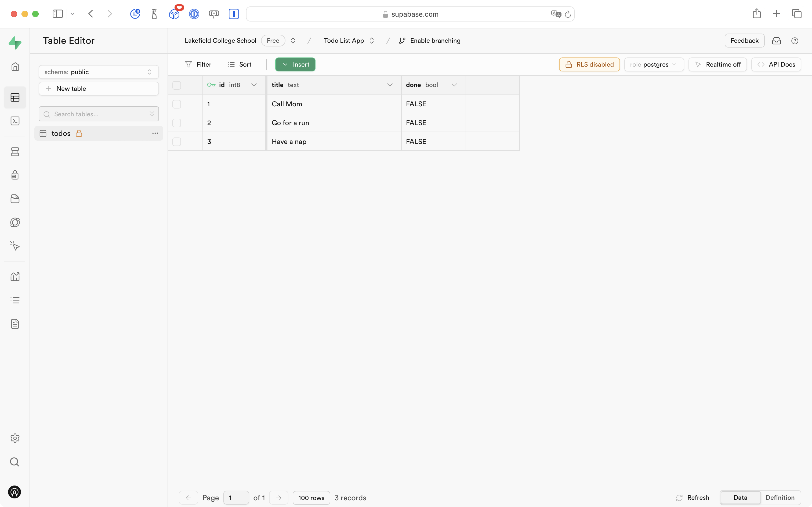
Task: Open the Reports panel from the sidebar
Action: (15, 276)
